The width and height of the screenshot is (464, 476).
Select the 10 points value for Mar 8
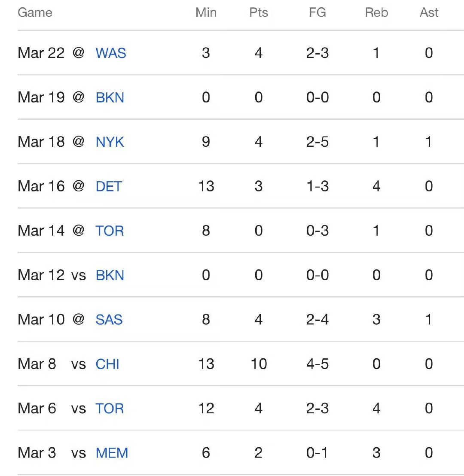click(x=259, y=364)
